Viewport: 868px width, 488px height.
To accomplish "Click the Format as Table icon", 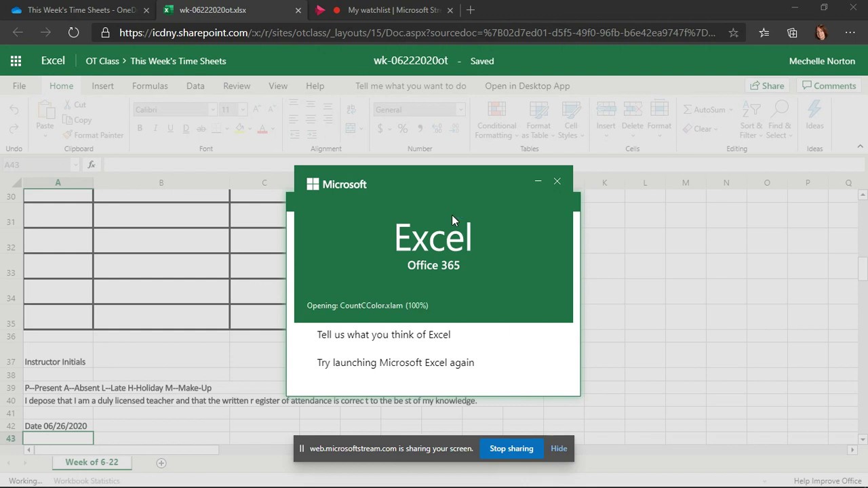I will [538, 110].
